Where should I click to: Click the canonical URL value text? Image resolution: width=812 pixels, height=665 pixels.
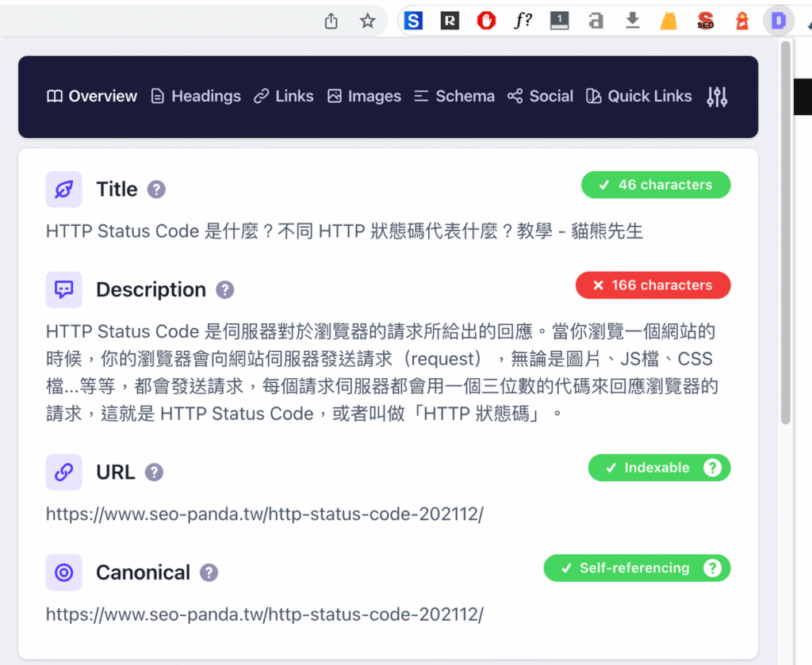tap(265, 614)
